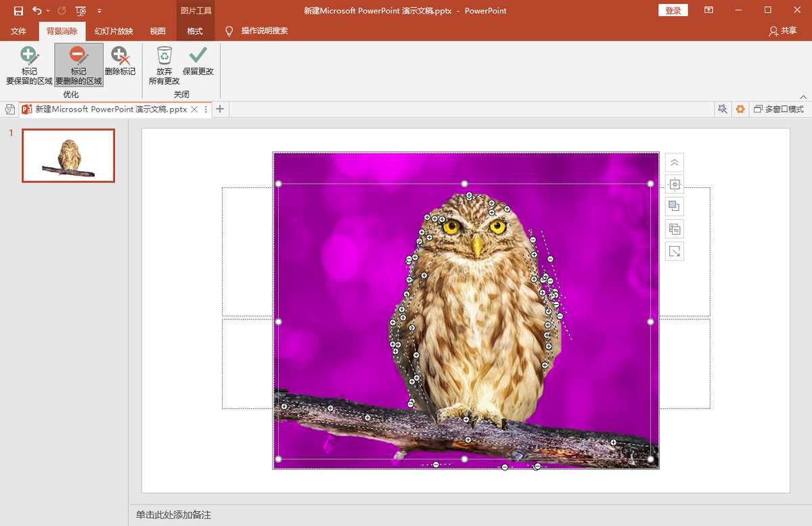Expand the Undo history dropdown arrow
This screenshot has width=812, height=526.
tap(48, 11)
